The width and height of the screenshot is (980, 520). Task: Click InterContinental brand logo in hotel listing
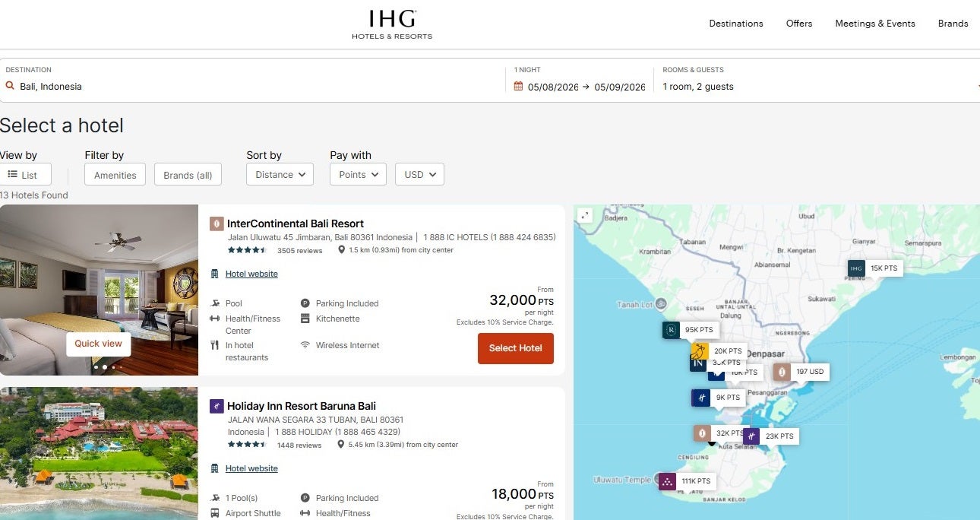coord(216,224)
